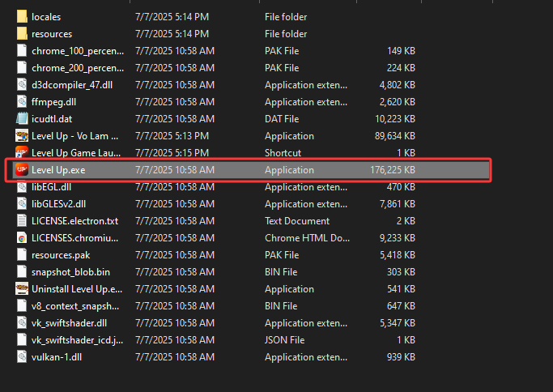Select the Uninstall Level Up.e... file name

pyautogui.click(x=77, y=289)
